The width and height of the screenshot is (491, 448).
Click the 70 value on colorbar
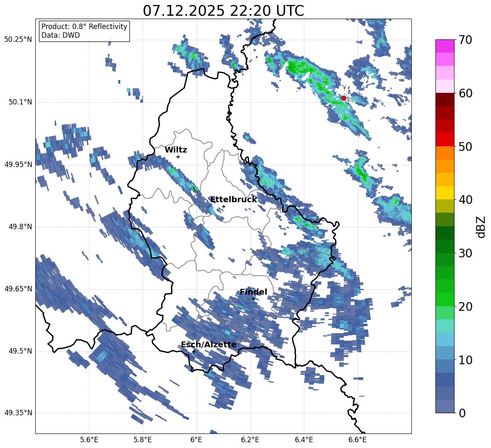tap(466, 40)
